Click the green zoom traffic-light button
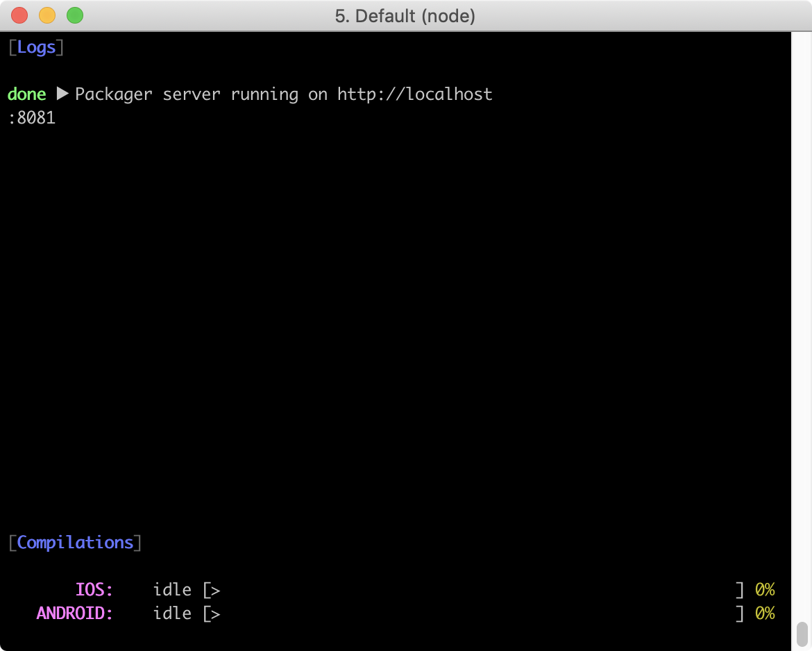Viewport: 812px width, 651px height. tap(74, 15)
